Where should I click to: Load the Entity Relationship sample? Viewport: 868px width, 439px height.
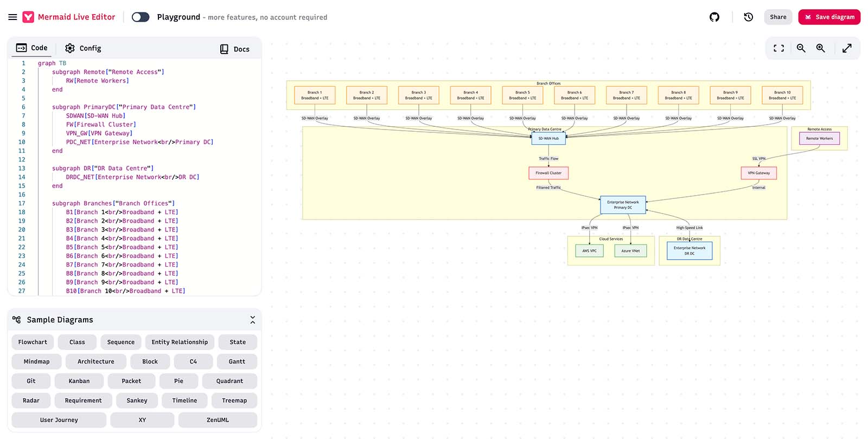point(180,342)
